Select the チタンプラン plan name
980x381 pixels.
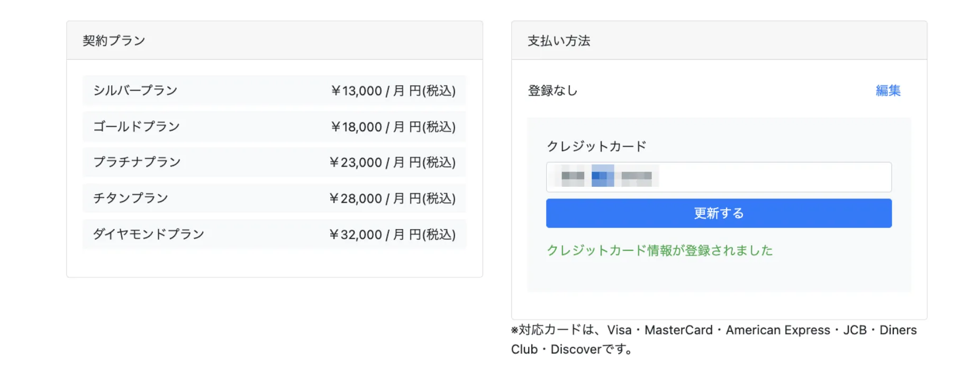[x=131, y=198]
